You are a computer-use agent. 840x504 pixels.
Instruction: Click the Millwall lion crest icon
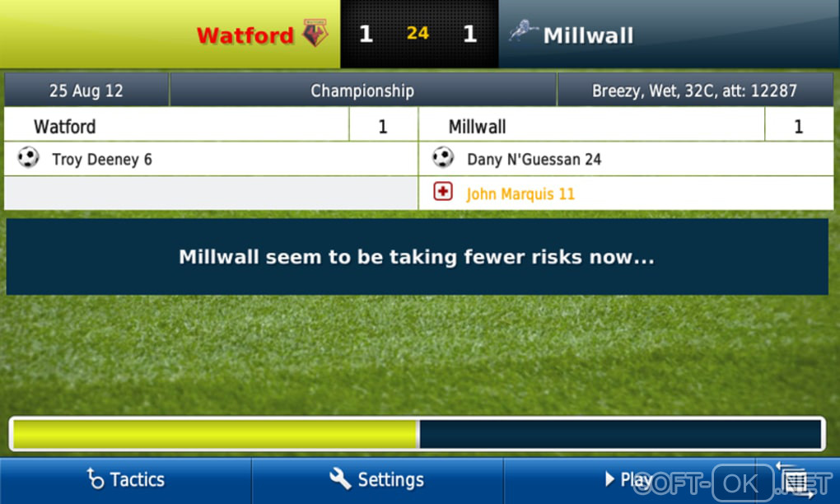point(523,31)
